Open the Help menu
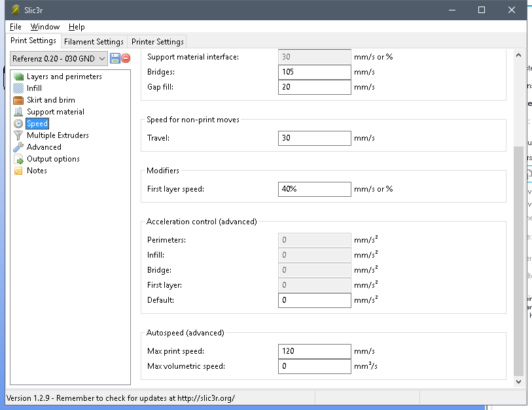This screenshot has width=532, height=410. coord(77,27)
